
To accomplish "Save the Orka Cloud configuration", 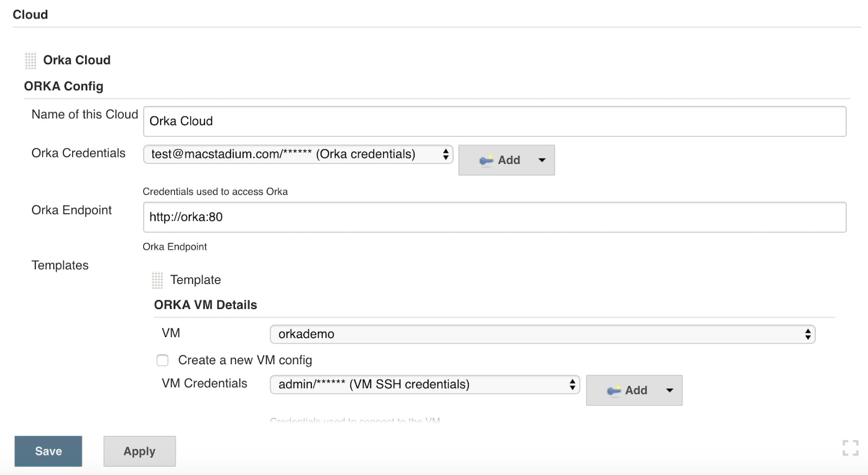I will pos(48,451).
